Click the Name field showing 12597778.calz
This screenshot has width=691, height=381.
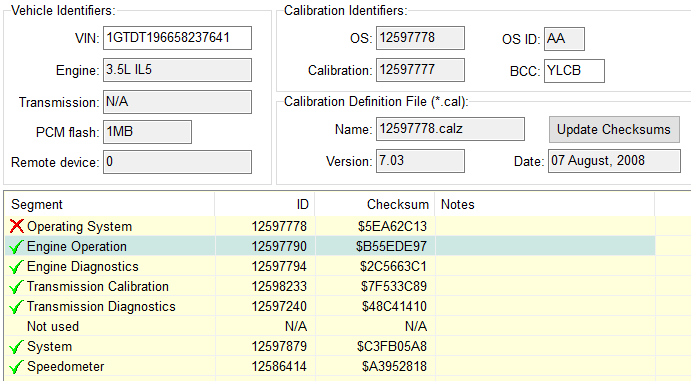[450, 129]
